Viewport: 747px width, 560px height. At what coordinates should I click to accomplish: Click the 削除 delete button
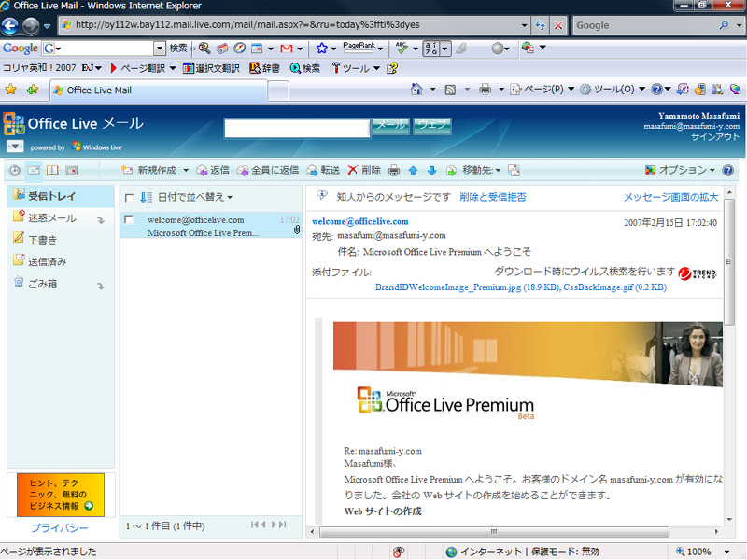[364, 170]
